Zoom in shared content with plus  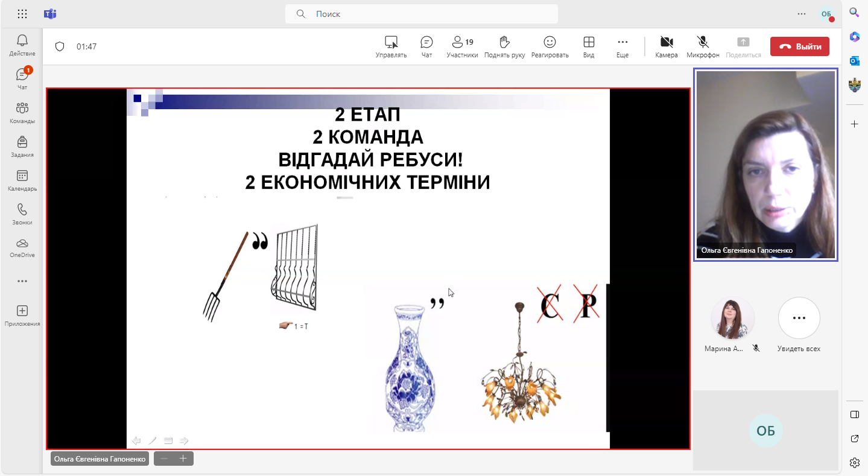(x=183, y=459)
